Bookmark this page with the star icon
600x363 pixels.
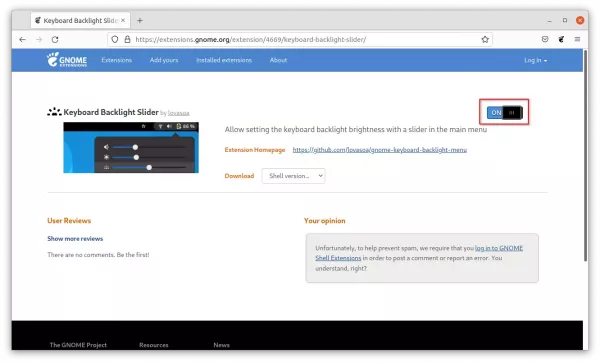485,39
